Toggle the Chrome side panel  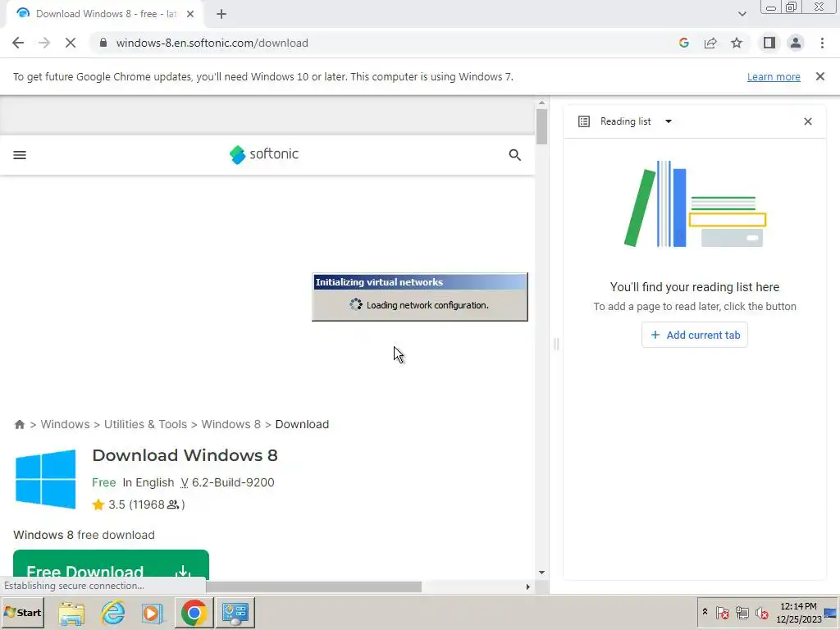tap(769, 43)
